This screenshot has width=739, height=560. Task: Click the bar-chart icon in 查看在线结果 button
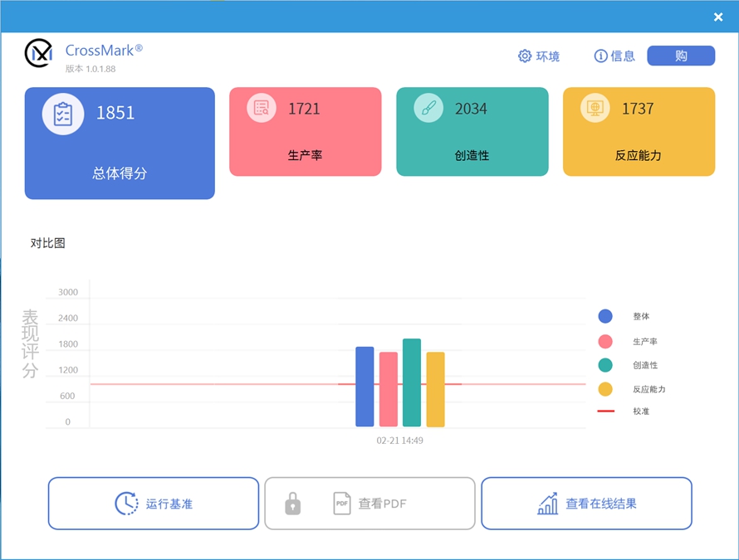tap(547, 504)
